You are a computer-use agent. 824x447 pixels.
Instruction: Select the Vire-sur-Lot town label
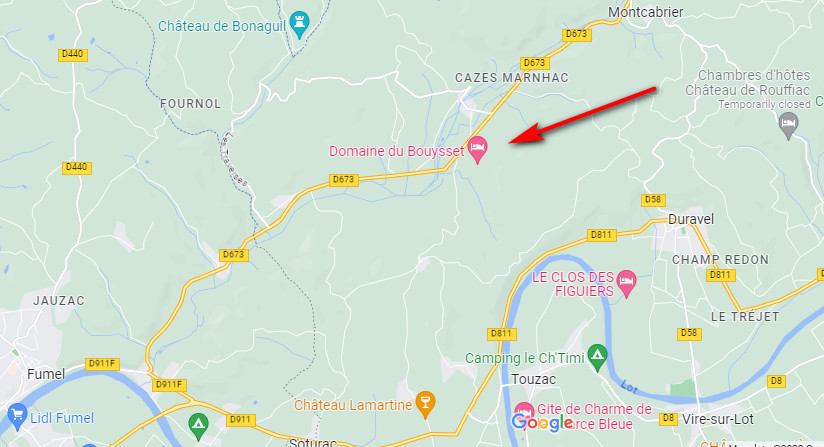[x=718, y=419]
